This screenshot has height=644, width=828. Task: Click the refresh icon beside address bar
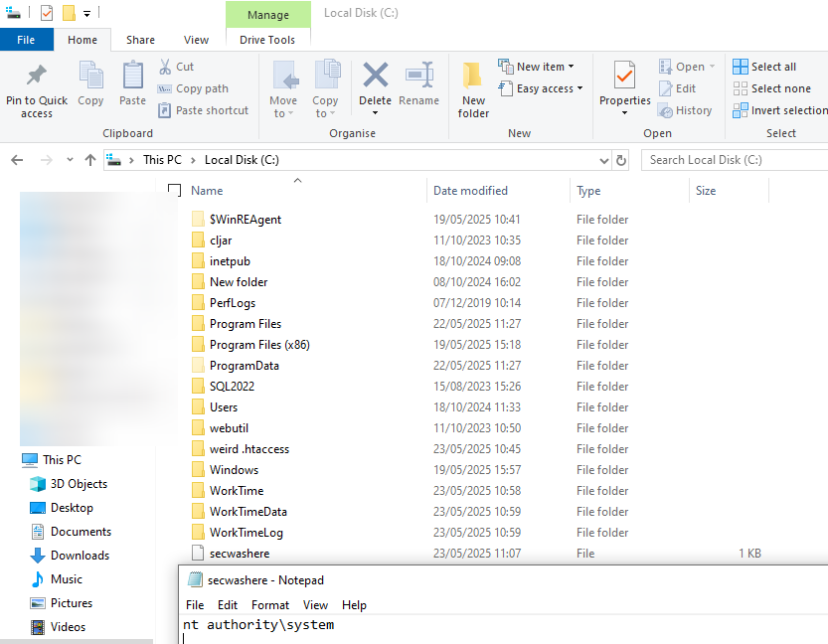621,160
